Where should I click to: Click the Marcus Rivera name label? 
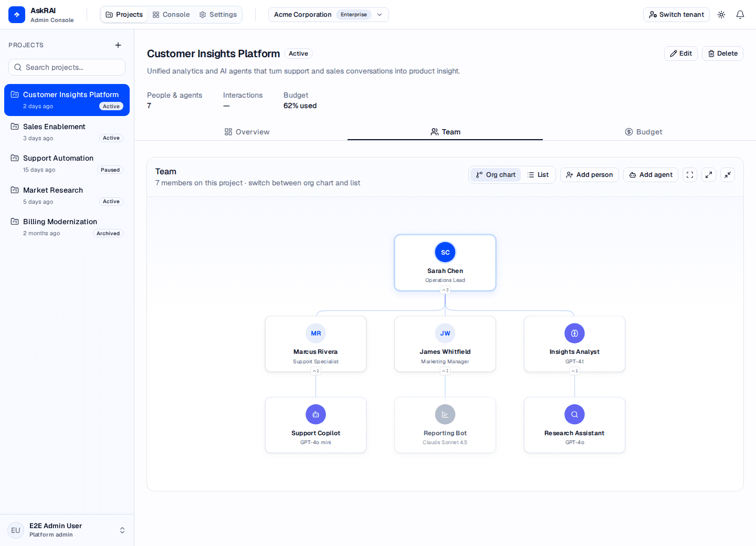pos(316,352)
